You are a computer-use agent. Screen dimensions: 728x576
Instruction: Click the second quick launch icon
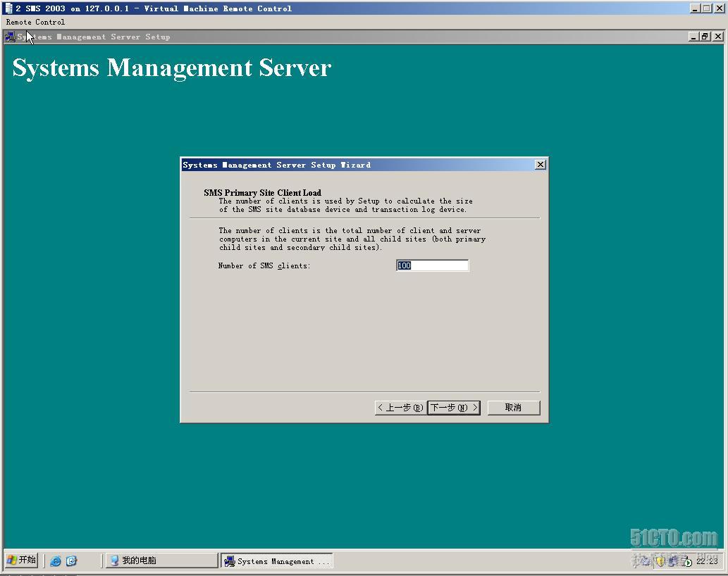(x=71, y=561)
